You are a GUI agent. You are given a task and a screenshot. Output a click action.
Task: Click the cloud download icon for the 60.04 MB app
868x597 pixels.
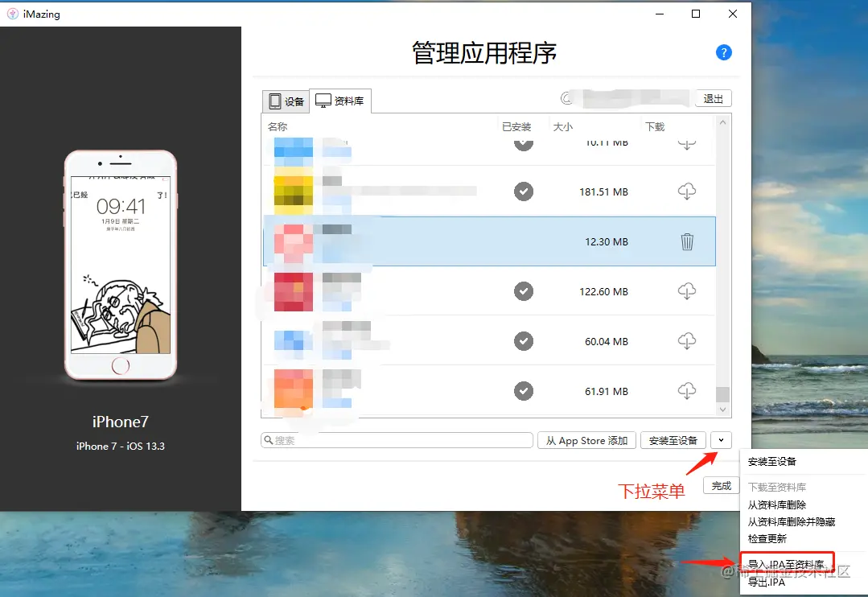687,341
